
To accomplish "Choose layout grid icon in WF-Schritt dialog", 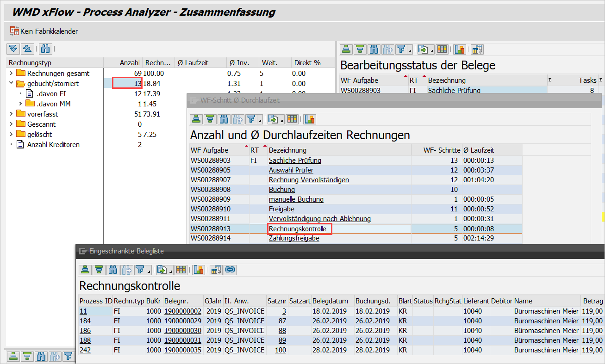I will (292, 119).
